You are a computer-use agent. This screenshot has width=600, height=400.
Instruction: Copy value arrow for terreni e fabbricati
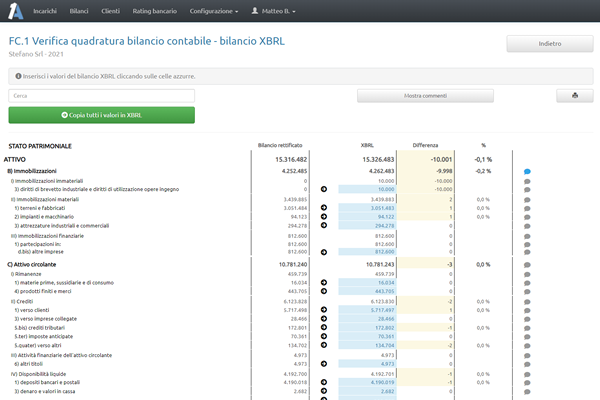pos(324,207)
